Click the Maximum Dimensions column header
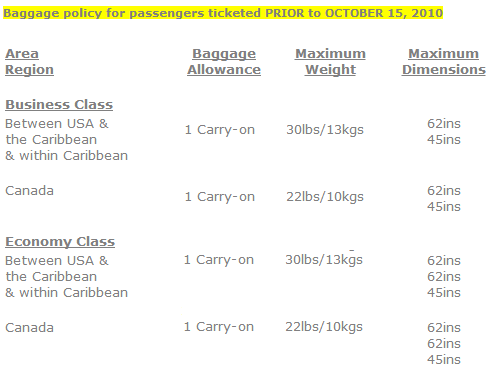 pyautogui.click(x=444, y=62)
